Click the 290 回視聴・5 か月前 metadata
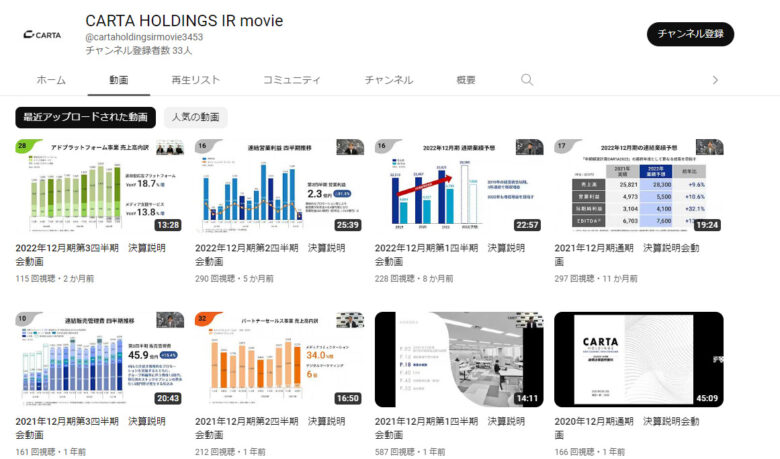The height and width of the screenshot is (459, 780). (234, 278)
